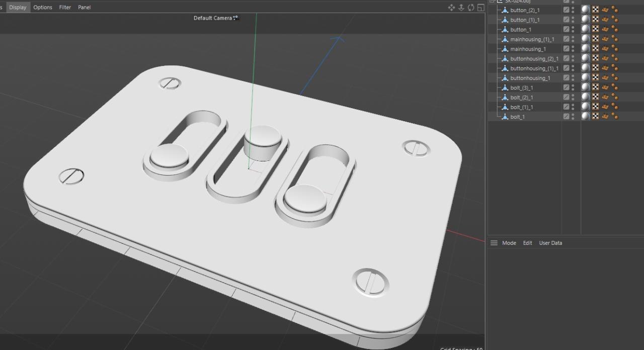Toggle visibility dots for buttonhousing_(2)_1

pos(573,58)
